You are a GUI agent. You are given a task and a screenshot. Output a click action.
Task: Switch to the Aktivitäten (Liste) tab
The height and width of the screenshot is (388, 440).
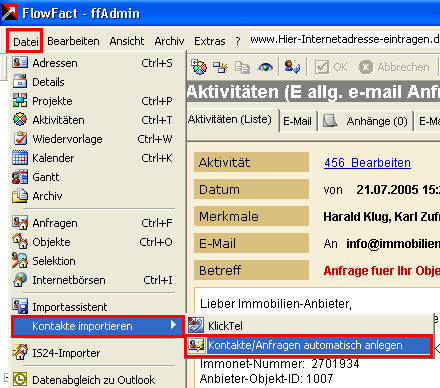click(x=230, y=119)
